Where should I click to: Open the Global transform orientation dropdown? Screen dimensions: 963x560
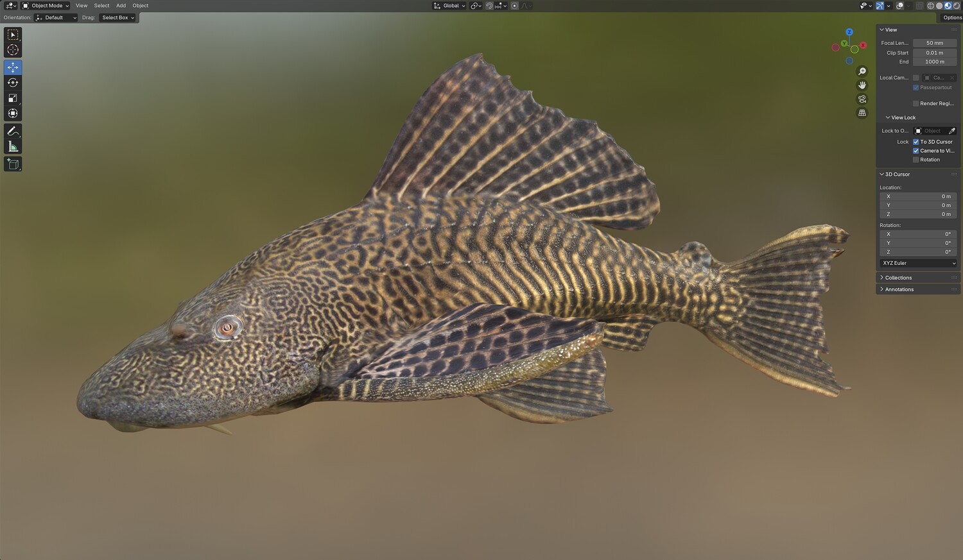click(x=449, y=6)
